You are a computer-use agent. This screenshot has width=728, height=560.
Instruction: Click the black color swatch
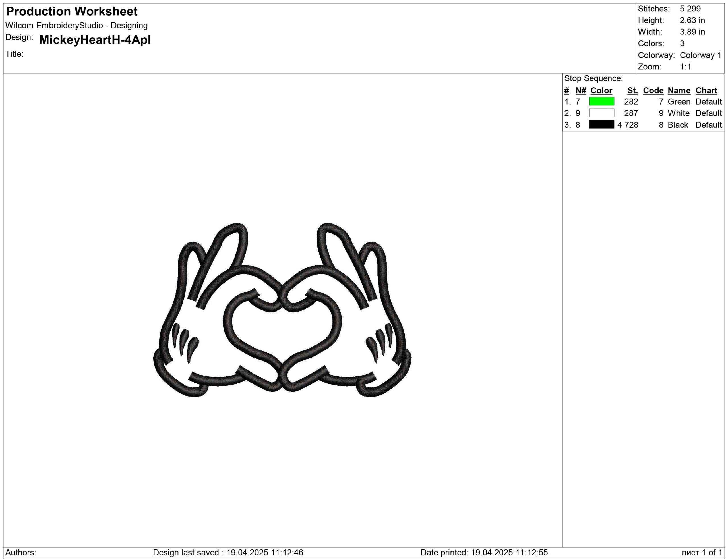[x=601, y=125]
